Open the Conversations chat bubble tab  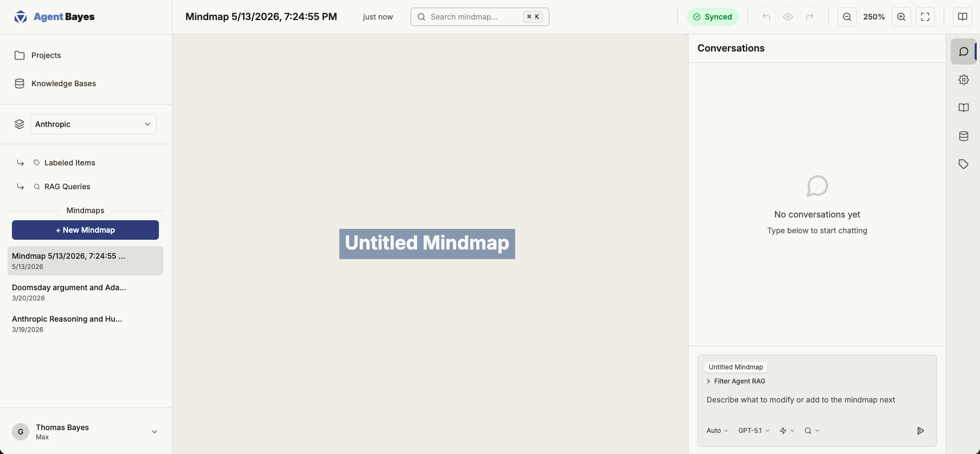pyautogui.click(x=964, y=52)
